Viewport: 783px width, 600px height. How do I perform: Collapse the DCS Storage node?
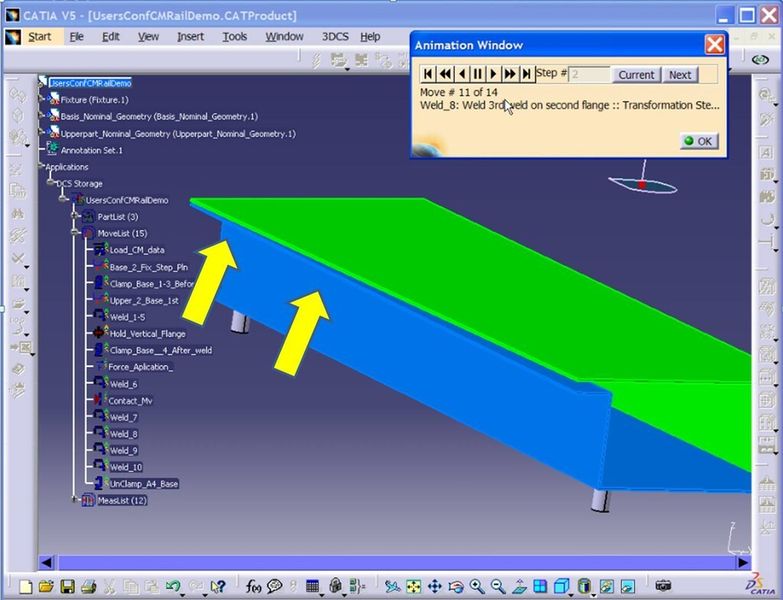tap(51, 183)
